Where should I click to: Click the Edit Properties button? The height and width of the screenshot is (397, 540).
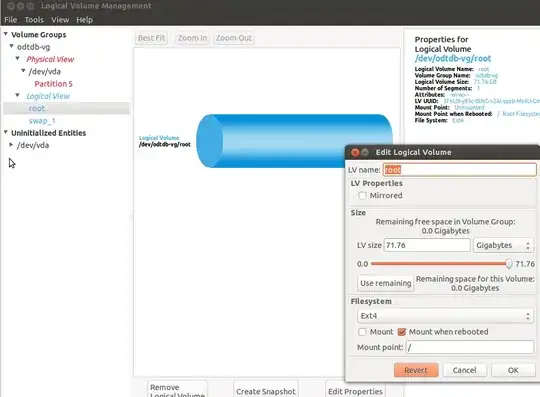(355, 391)
